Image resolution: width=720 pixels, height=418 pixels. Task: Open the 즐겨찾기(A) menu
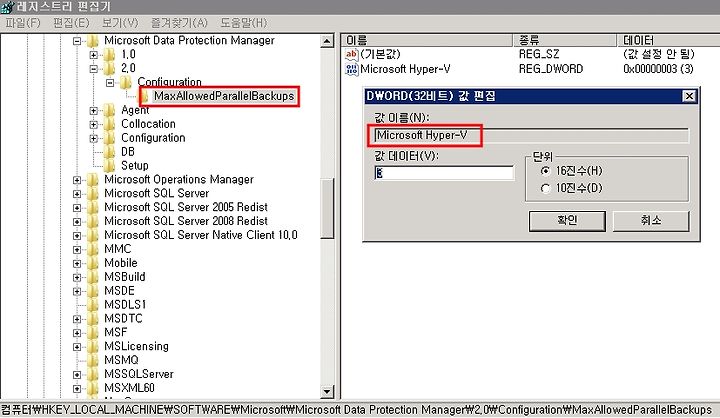[x=179, y=23]
